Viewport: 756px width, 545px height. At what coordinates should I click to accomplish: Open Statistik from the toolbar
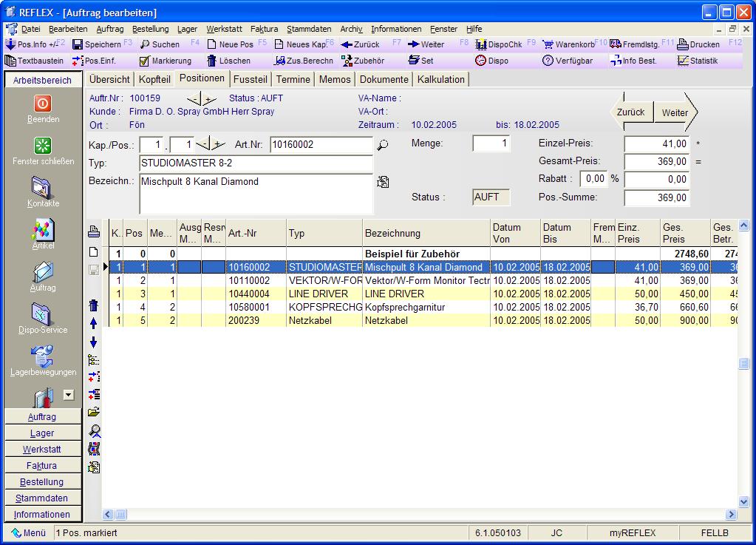[698, 61]
